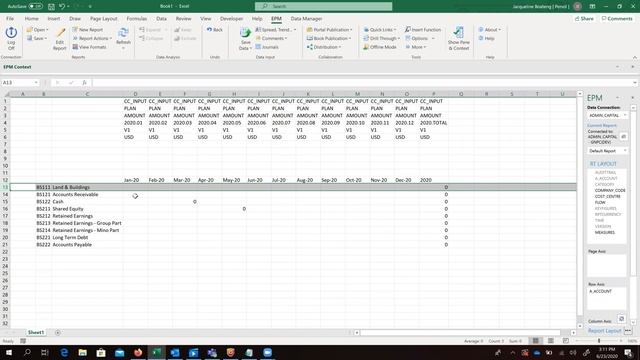
Task: Click the Keep data analysis button
Action: point(183,30)
